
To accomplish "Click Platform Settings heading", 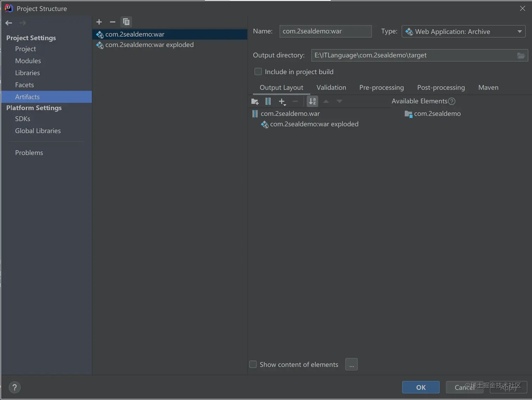I will click(34, 108).
